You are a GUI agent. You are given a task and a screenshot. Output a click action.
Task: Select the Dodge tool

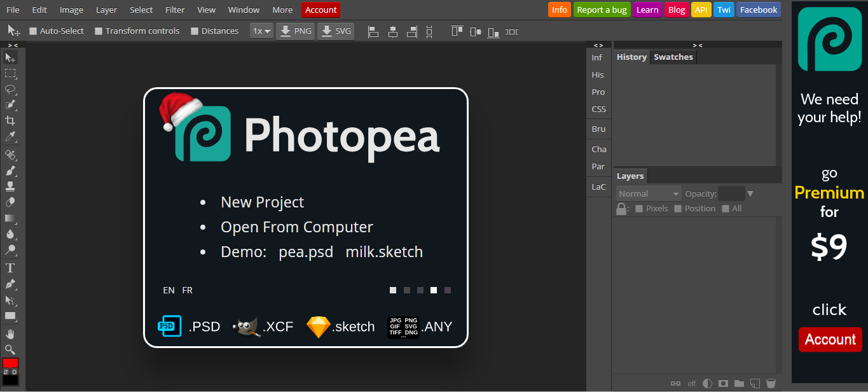coord(10,250)
